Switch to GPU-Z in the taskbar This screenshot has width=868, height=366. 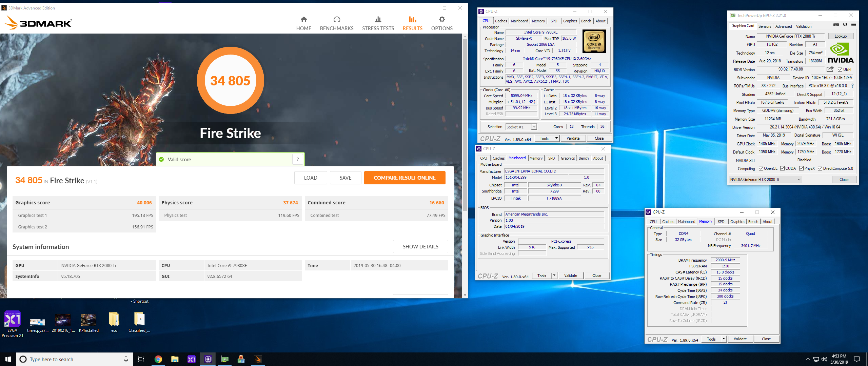pos(224,359)
